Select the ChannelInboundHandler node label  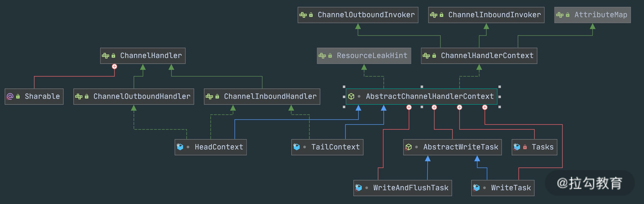pos(270,97)
